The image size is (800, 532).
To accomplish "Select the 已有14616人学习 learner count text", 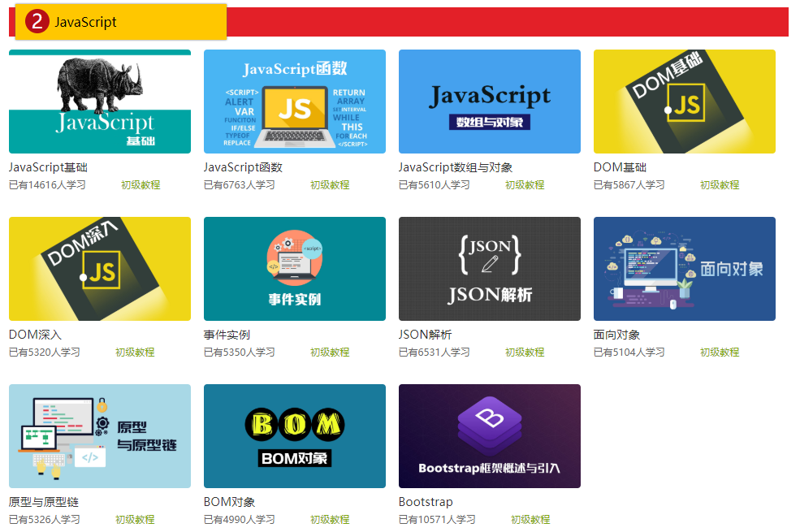I will pos(47,184).
